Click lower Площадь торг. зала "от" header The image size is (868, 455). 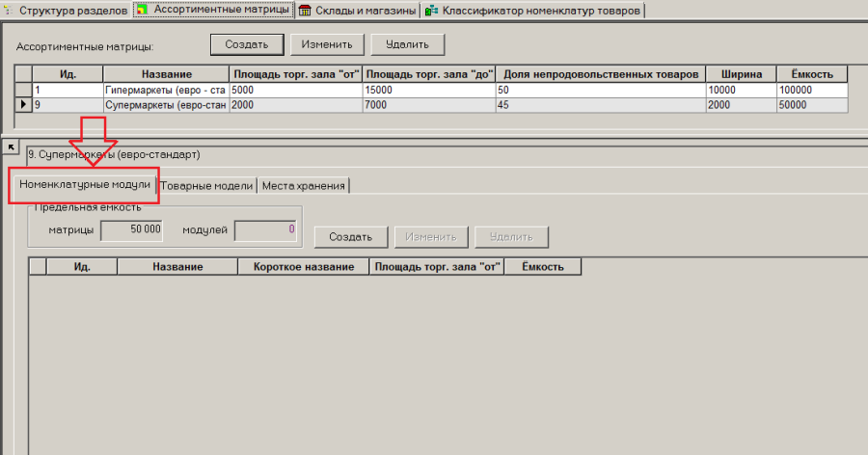click(x=437, y=267)
